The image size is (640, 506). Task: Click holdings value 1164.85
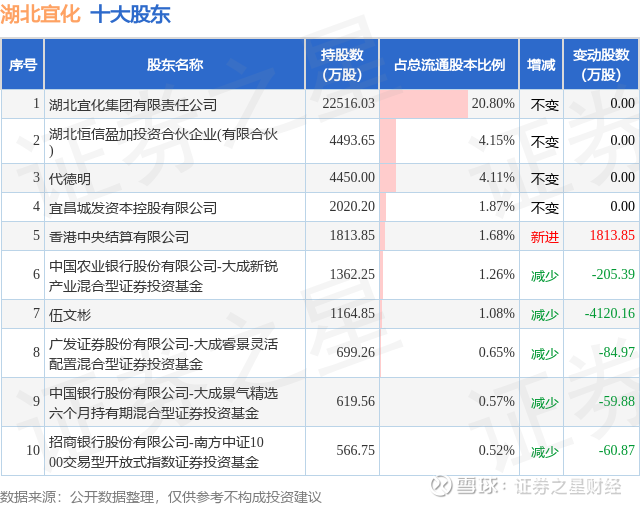(x=352, y=313)
